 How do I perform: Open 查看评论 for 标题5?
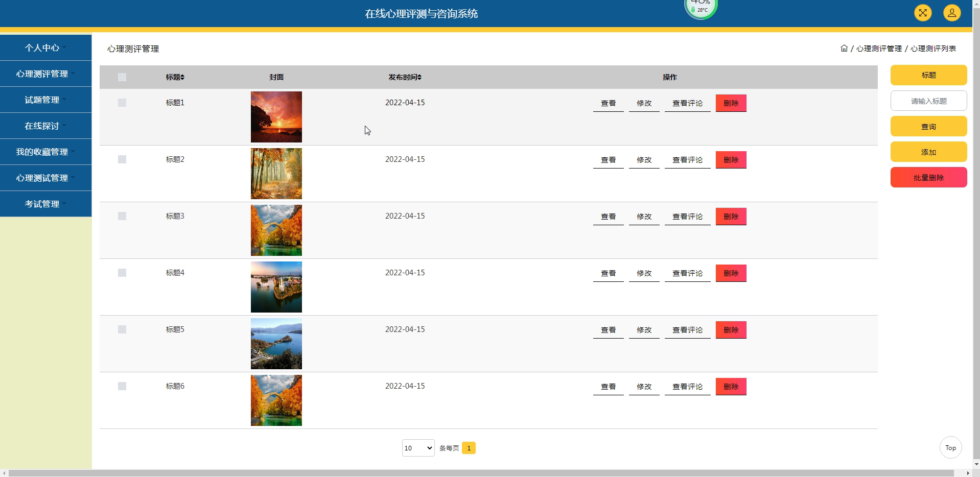point(687,330)
